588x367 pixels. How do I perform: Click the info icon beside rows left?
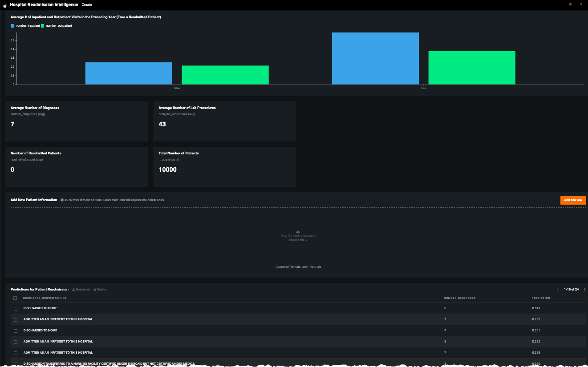[x=62, y=200]
